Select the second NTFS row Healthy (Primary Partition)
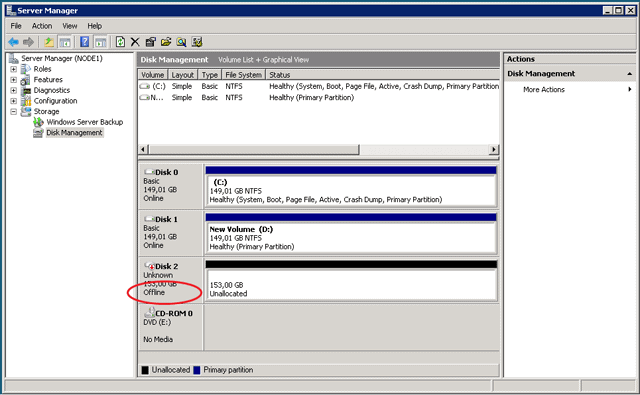 (x=318, y=98)
